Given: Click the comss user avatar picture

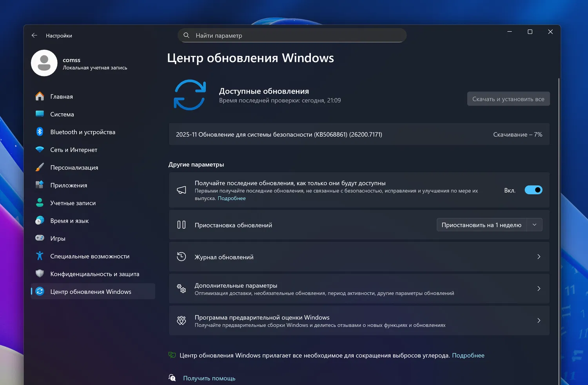Looking at the screenshot, I should 44,63.
